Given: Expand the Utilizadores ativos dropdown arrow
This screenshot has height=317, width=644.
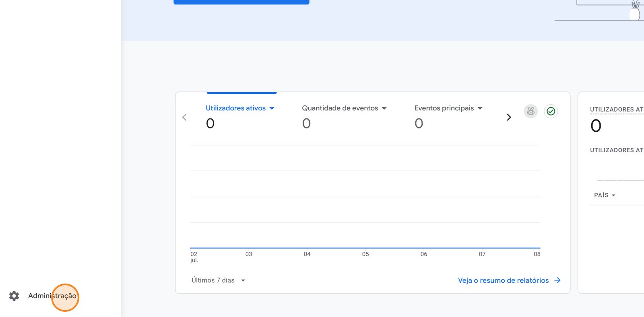Looking at the screenshot, I should [x=272, y=108].
